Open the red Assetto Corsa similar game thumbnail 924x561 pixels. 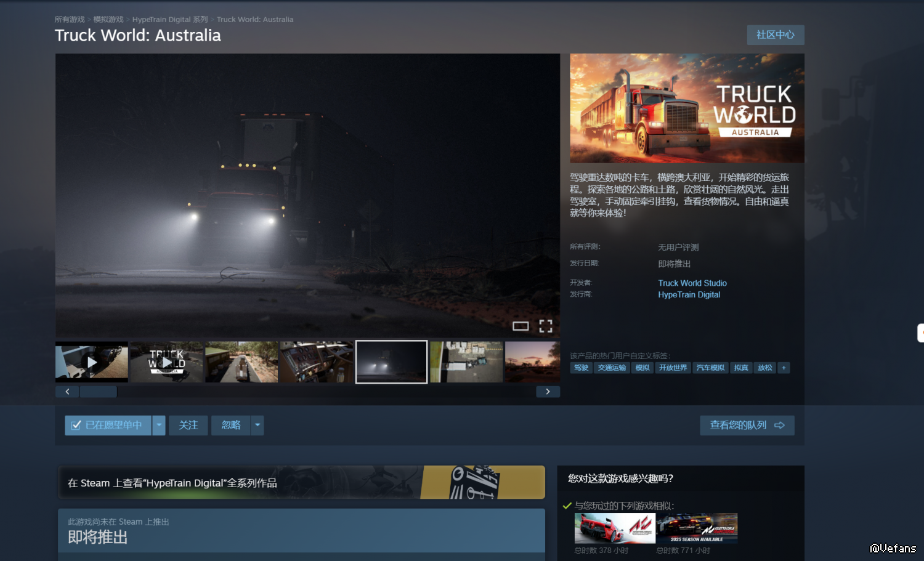pyautogui.click(x=615, y=528)
